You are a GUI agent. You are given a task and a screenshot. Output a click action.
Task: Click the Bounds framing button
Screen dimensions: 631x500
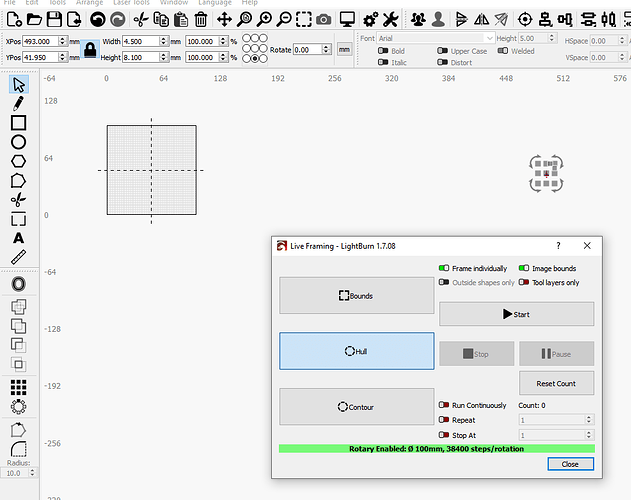(357, 295)
